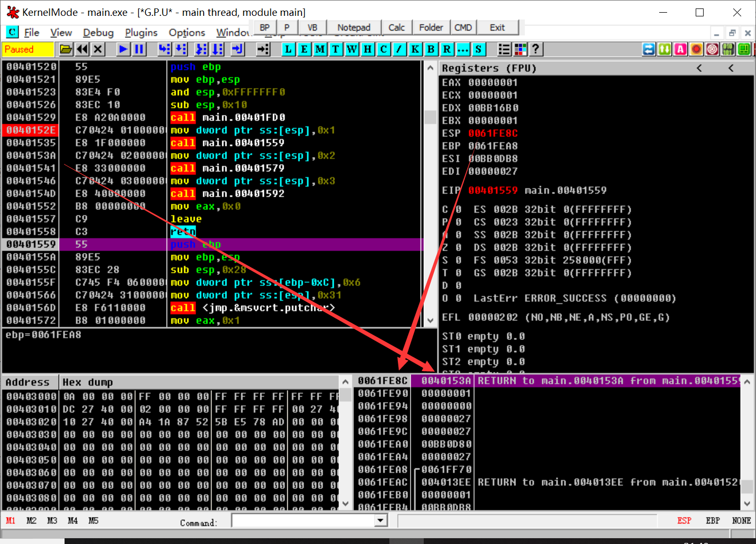This screenshot has height=544, width=756.
Task: Run the program with the blue play icon
Action: tap(123, 49)
